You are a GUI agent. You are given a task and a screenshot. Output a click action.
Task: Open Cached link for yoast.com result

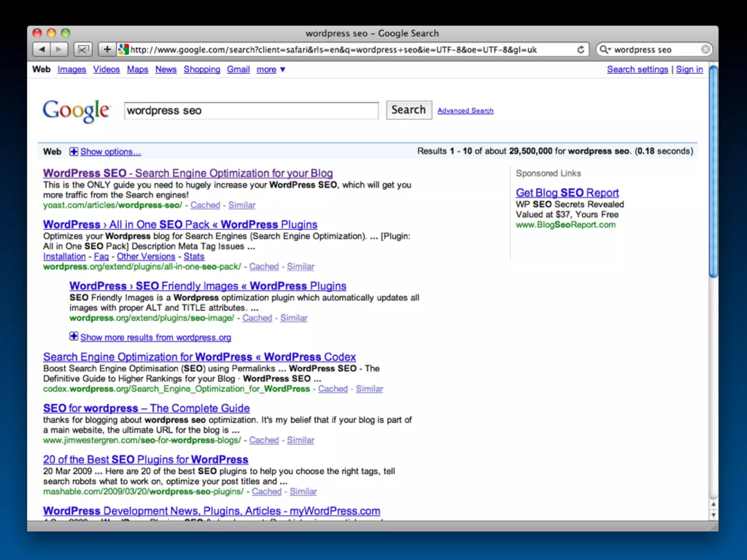pyautogui.click(x=205, y=205)
